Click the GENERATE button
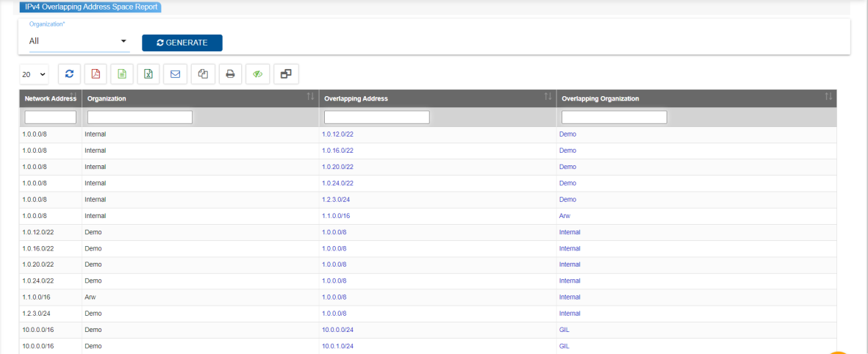The height and width of the screenshot is (354, 868). click(x=182, y=43)
